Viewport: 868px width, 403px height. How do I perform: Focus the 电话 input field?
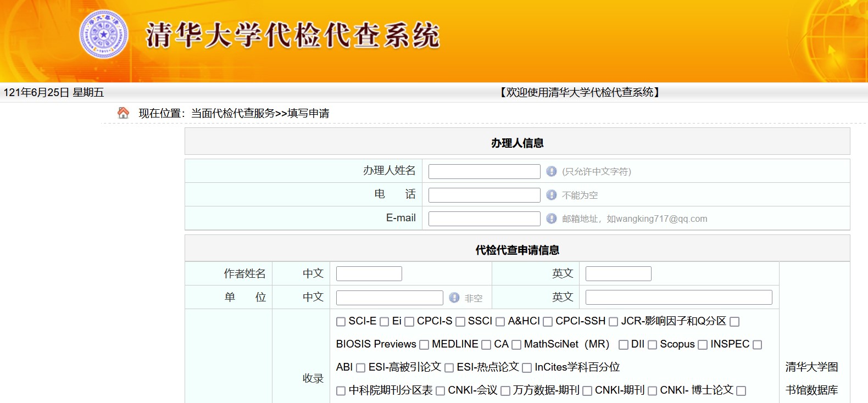pos(484,195)
